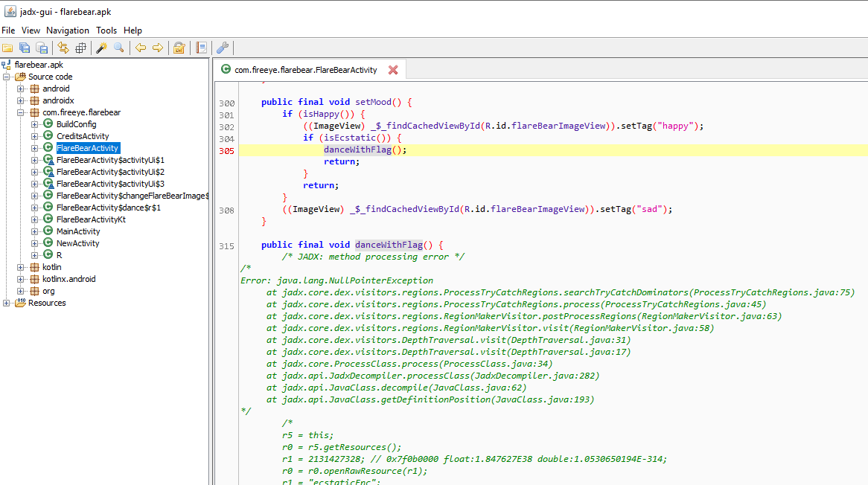Screen dimensions: 868x485
Task: Toggle Flatten packages icon
Action: [81, 48]
